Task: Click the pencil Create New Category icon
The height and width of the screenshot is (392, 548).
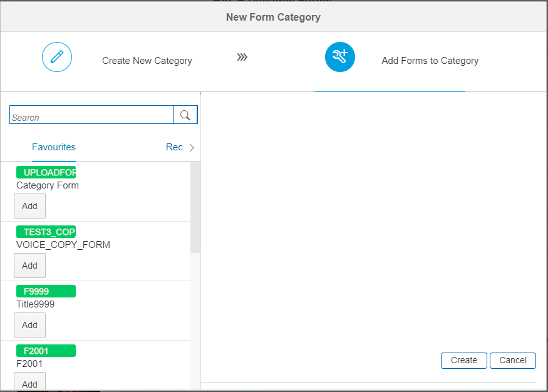Action: [57, 58]
